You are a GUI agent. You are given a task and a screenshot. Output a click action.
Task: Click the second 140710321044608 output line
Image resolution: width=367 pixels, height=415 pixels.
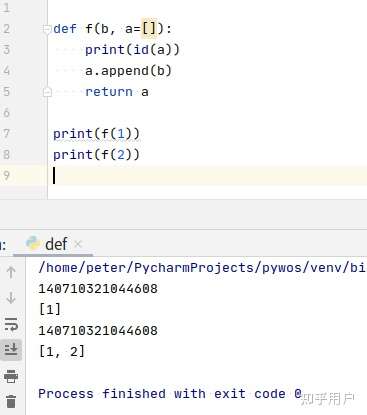[x=98, y=331]
